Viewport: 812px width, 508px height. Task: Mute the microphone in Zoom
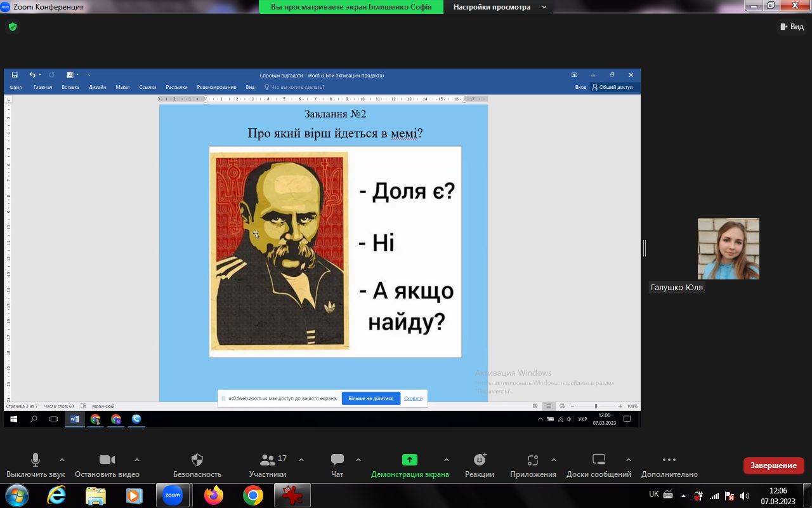coord(36,465)
